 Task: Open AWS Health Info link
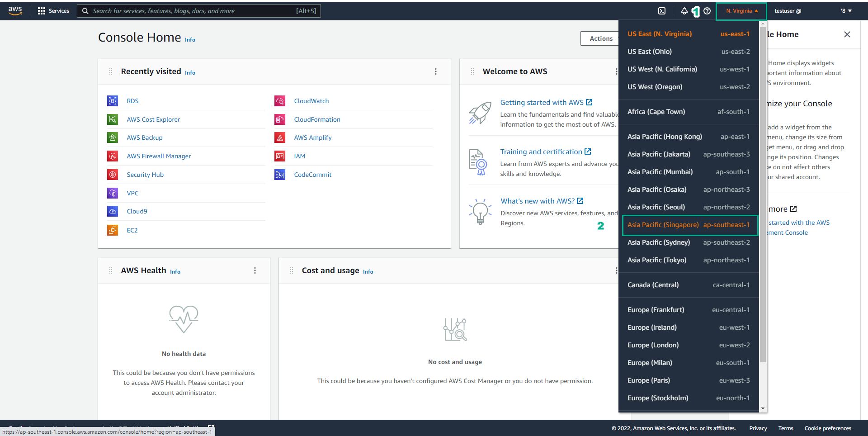coord(175,272)
